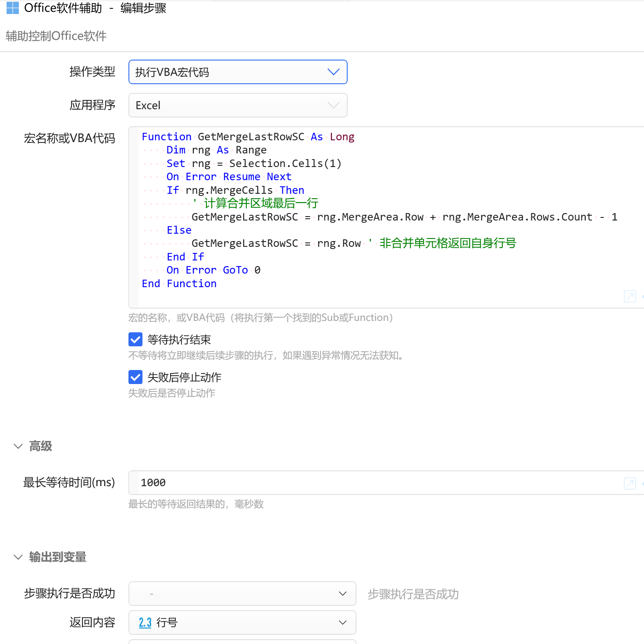This screenshot has width=644, height=644.
Task: Open expanded editor icon in VBA code box
Action: click(630, 296)
